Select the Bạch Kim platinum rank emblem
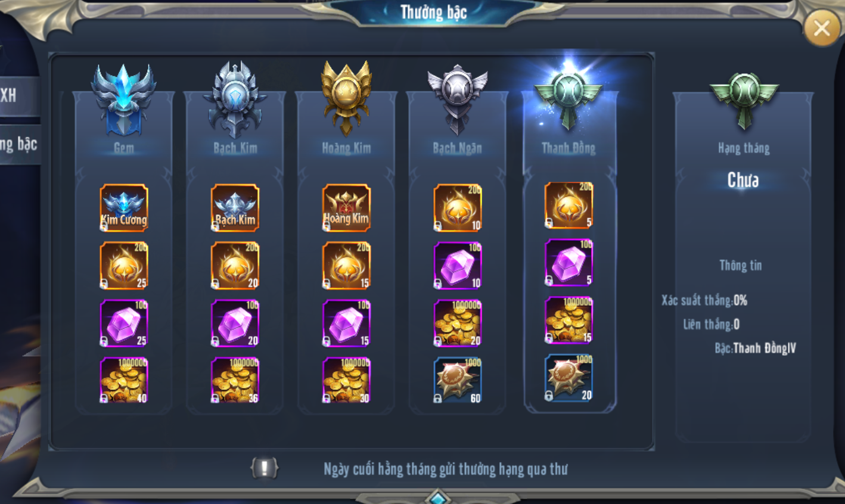 [x=235, y=99]
